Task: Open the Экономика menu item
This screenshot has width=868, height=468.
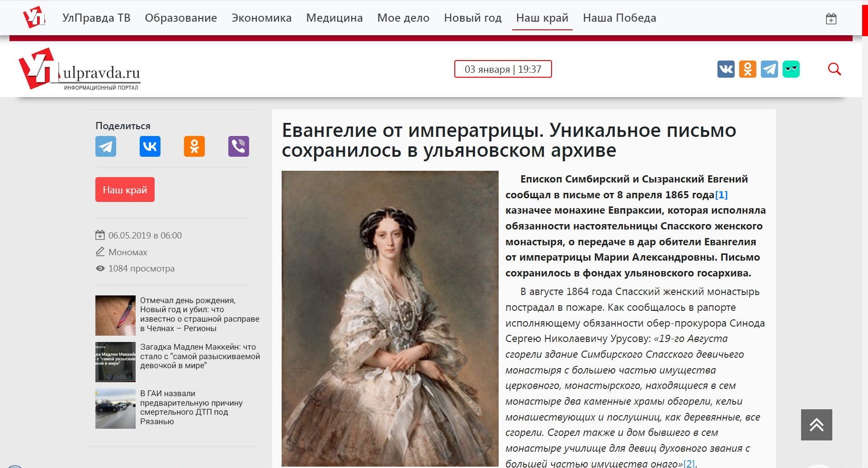Action: 261,18
